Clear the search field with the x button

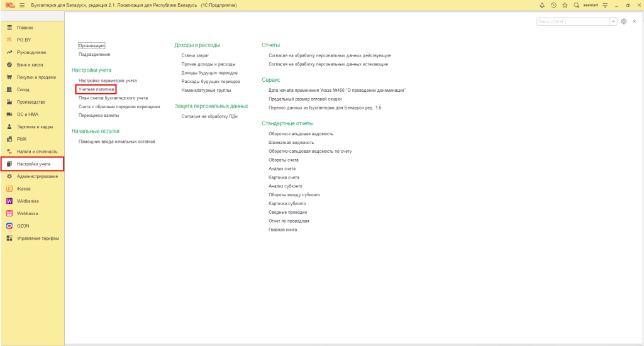click(x=614, y=21)
